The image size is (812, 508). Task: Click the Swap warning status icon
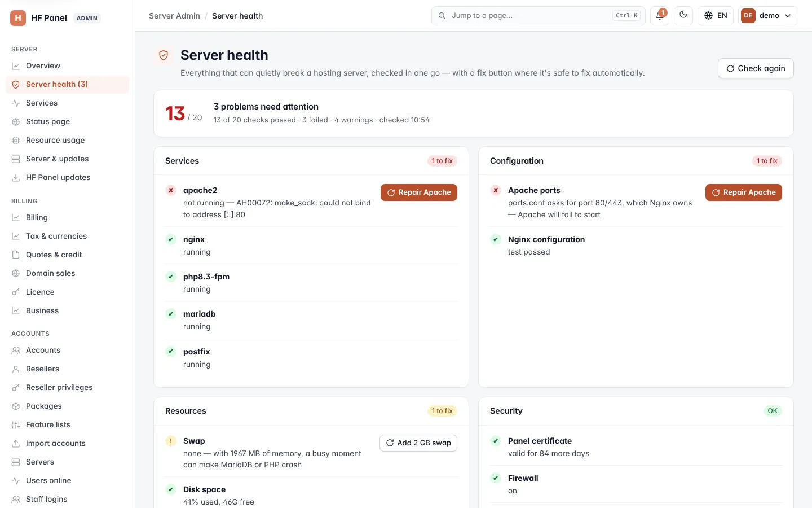point(171,441)
